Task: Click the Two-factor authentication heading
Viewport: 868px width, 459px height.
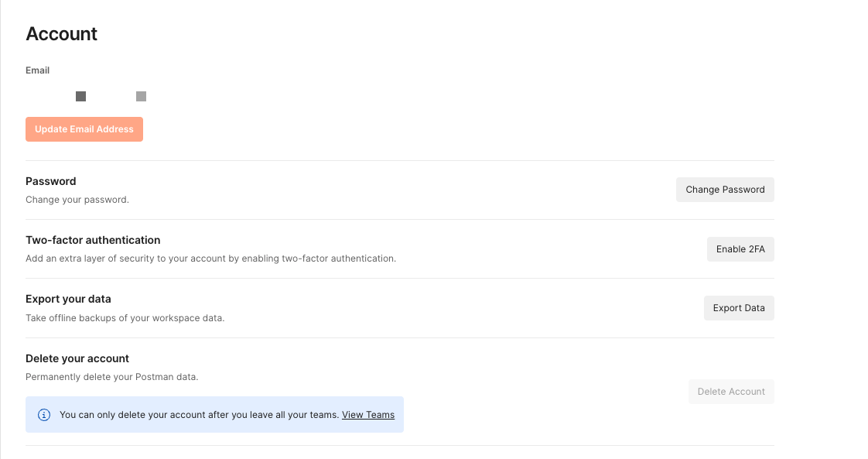Action: [x=93, y=240]
